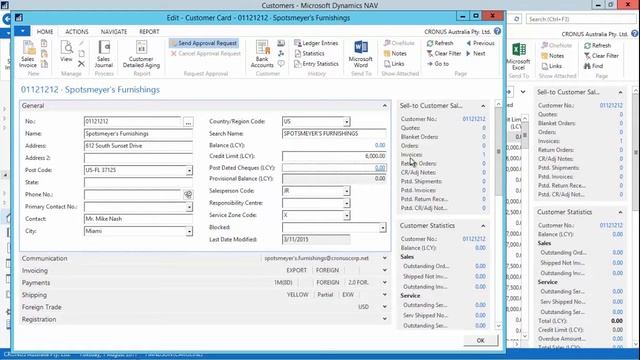Expand the Shipping FastTab

tap(384, 295)
